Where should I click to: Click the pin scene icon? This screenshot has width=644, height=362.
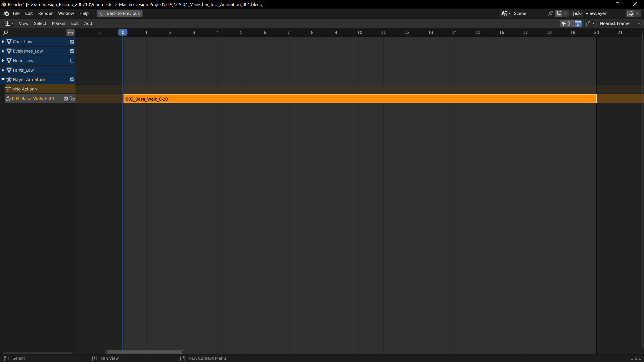tap(550, 13)
